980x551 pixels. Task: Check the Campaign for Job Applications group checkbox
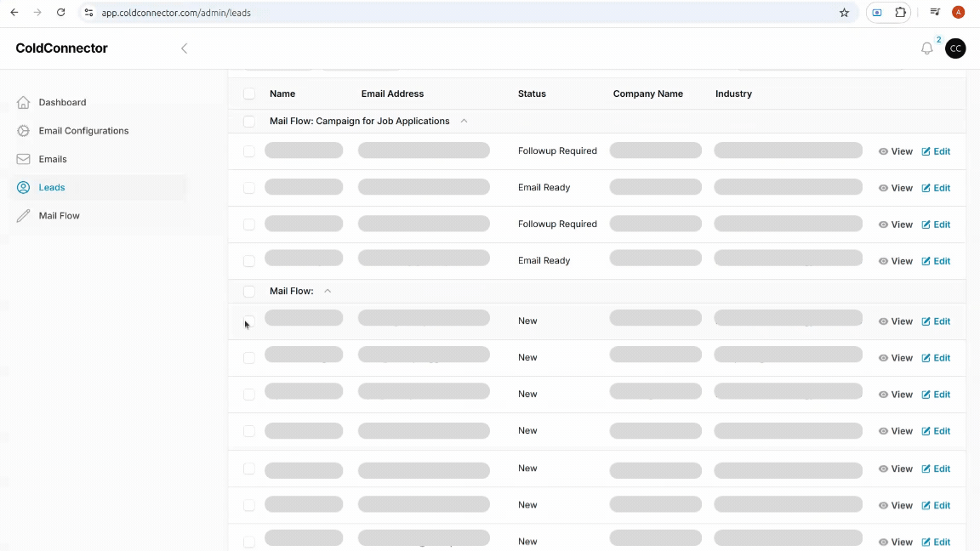pos(249,122)
